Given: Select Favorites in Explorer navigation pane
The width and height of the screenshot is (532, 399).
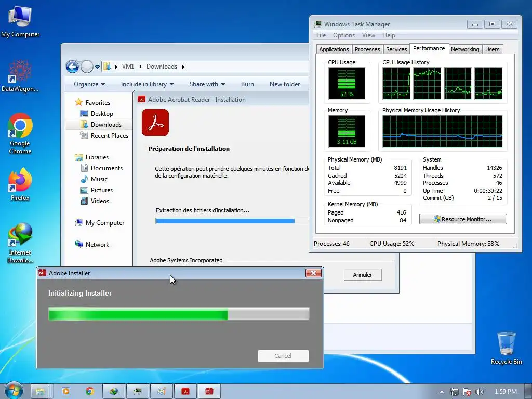Looking at the screenshot, I should (98, 102).
